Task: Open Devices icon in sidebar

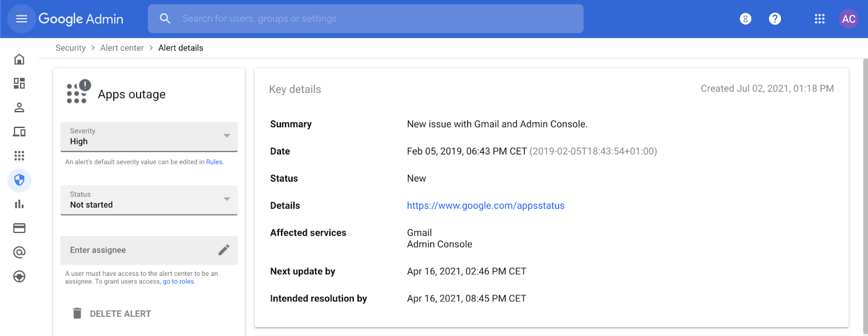Action: click(x=19, y=132)
